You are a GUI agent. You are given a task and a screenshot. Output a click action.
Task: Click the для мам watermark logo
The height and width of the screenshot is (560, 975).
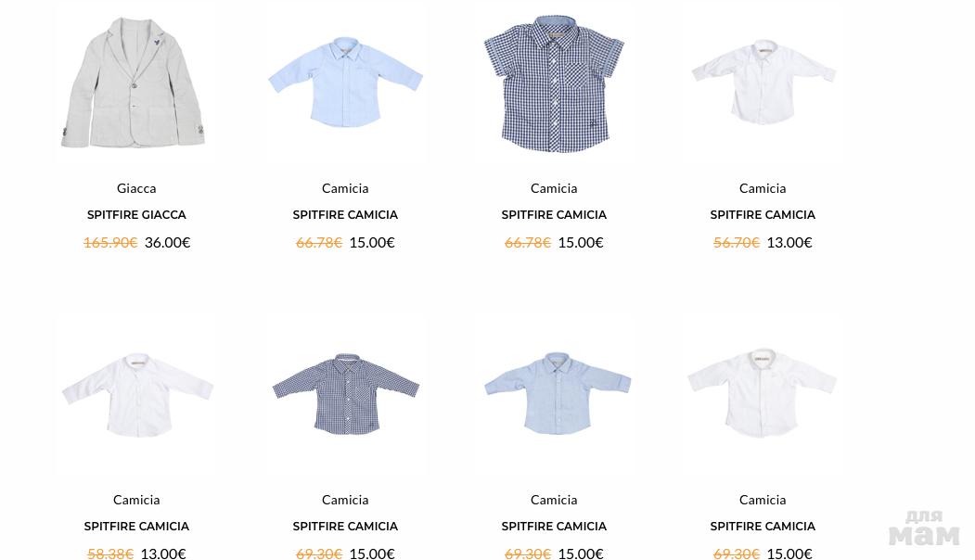[923, 528]
